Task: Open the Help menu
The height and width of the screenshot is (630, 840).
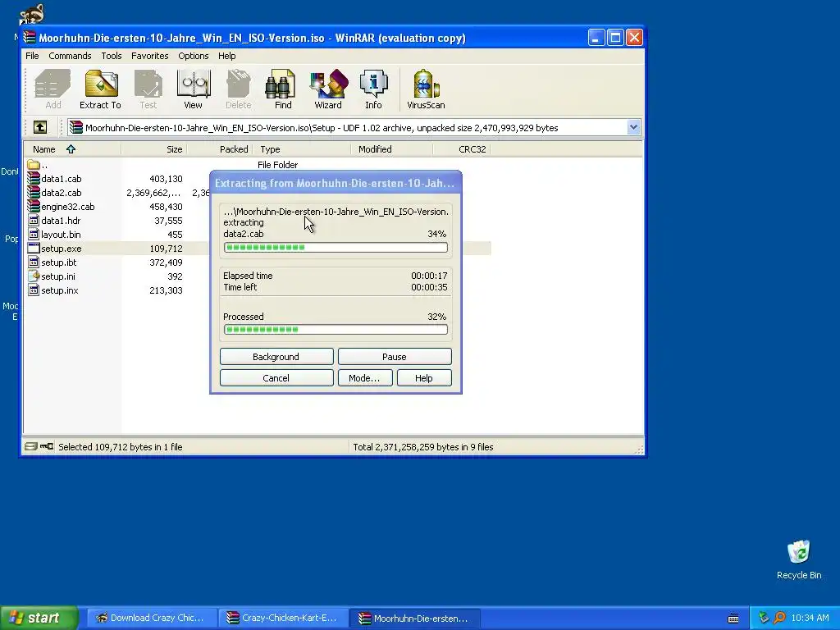Action: click(226, 56)
